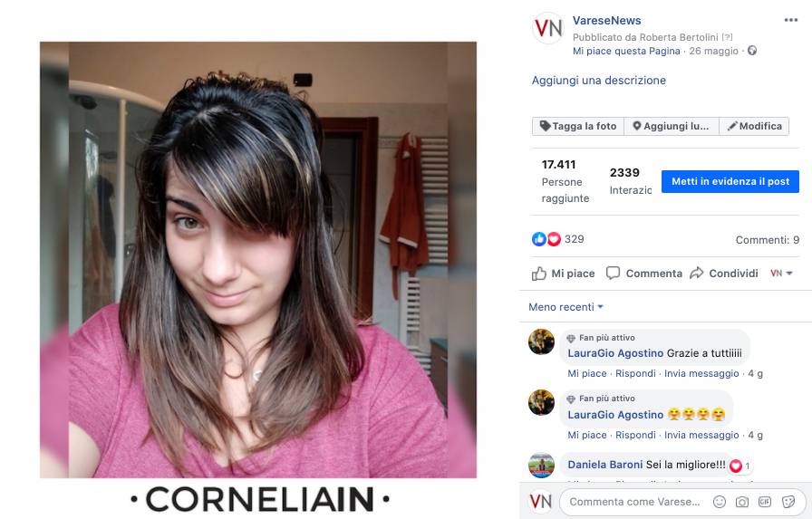Click the camera icon to attach photo
812x519 pixels.
coord(742,502)
